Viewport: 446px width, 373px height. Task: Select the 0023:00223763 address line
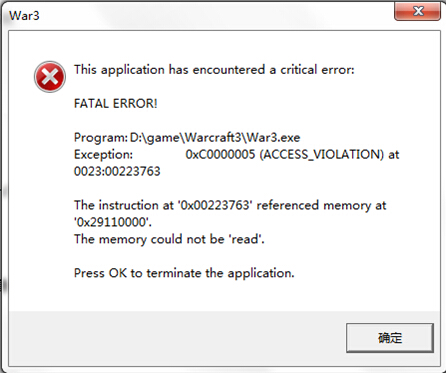point(117,171)
